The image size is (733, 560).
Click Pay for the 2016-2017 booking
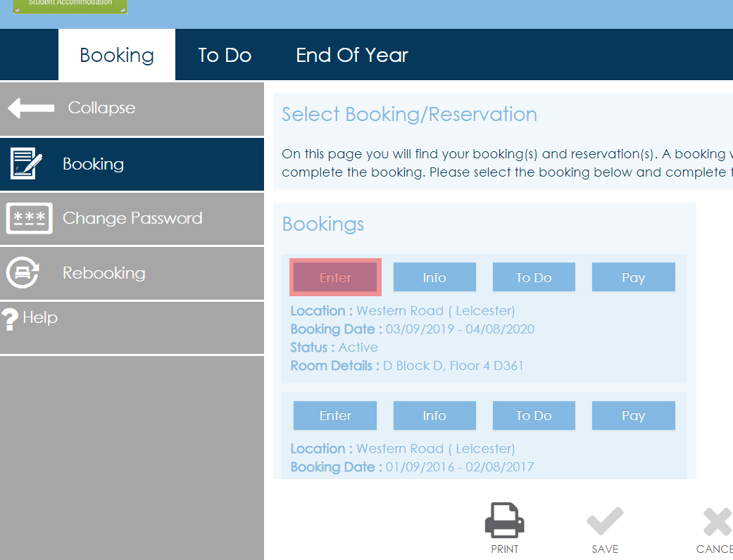point(634,415)
